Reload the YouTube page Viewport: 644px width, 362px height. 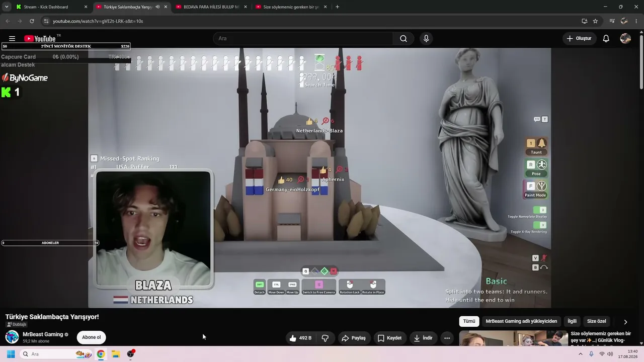pos(32,21)
